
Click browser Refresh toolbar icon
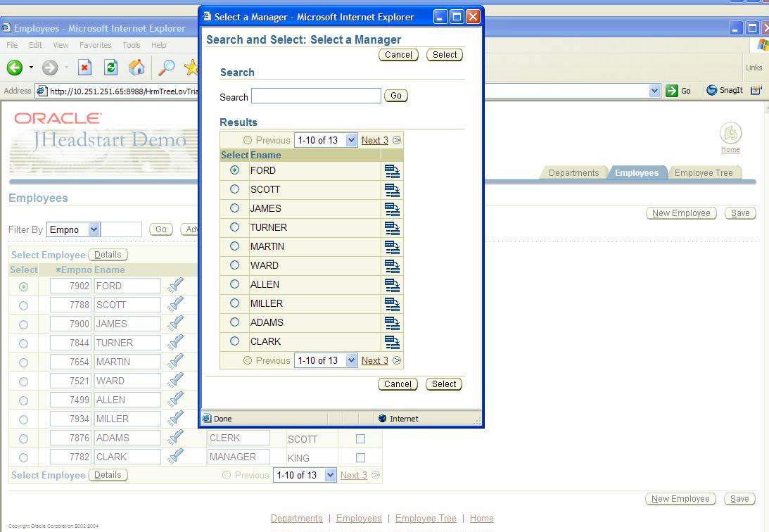point(110,68)
